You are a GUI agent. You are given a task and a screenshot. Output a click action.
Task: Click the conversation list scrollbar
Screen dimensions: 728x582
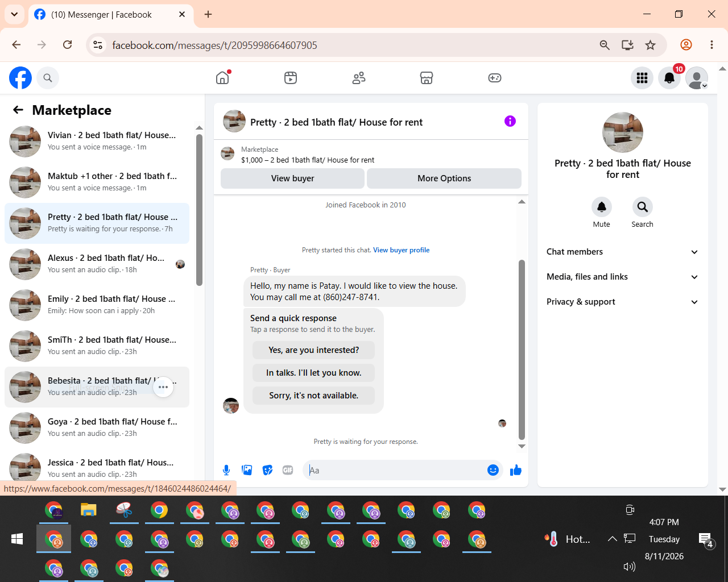(x=199, y=210)
